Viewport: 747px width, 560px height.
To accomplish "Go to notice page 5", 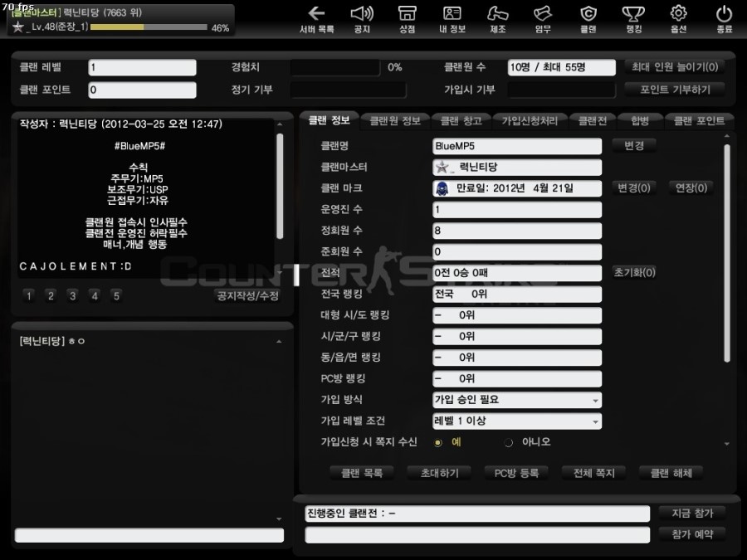I will point(117,296).
